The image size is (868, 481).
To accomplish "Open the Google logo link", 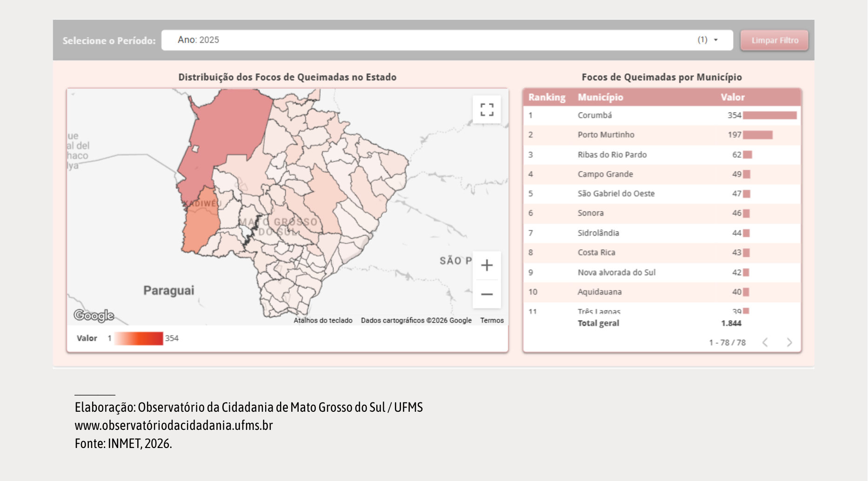I will (x=94, y=316).
